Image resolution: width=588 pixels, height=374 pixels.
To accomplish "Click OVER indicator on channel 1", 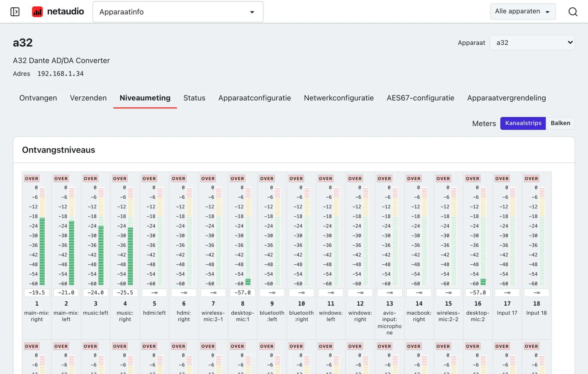I will click(32, 178).
